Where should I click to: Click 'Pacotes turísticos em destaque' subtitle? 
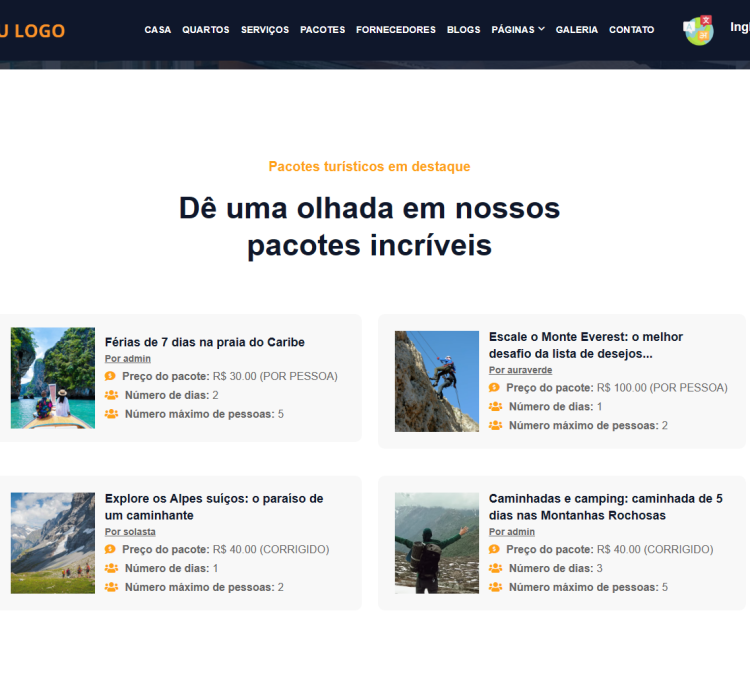pyautogui.click(x=369, y=166)
